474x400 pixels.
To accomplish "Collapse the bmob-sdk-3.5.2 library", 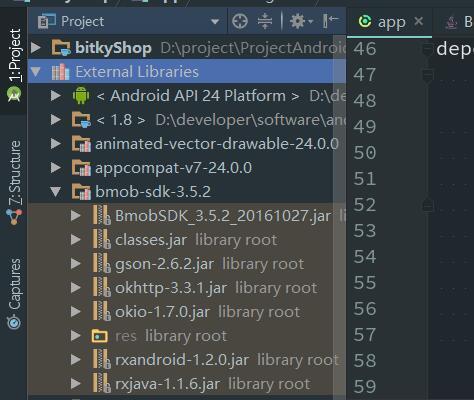I will (55, 192).
